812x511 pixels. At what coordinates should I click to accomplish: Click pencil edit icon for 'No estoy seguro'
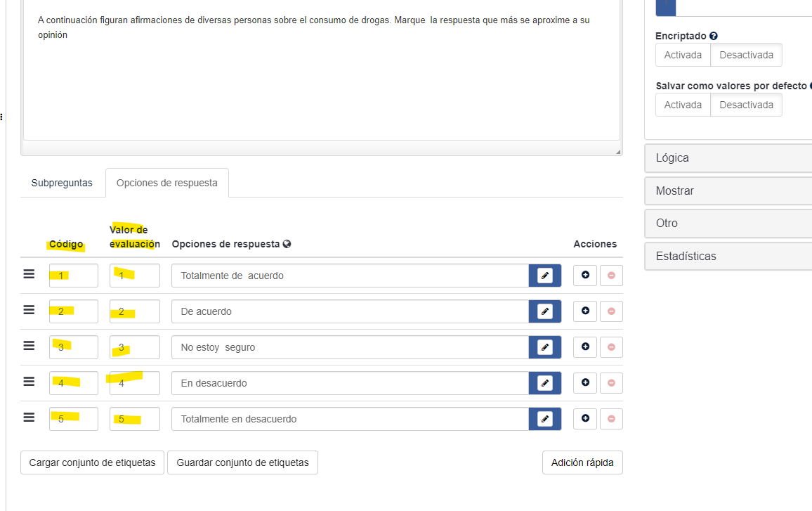[544, 347]
